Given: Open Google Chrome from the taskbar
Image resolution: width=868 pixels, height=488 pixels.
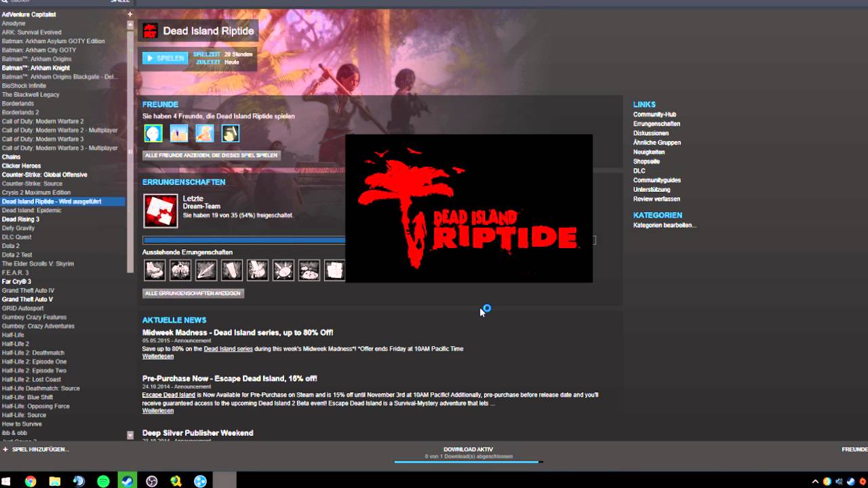Looking at the screenshot, I should [31, 481].
